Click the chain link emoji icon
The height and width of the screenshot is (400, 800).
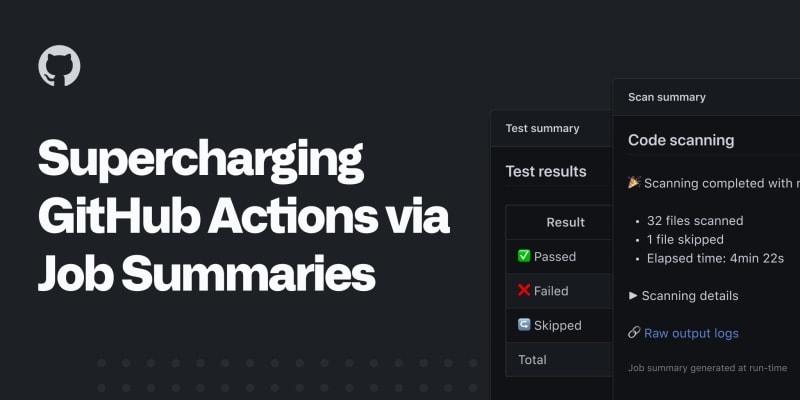pos(634,333)
